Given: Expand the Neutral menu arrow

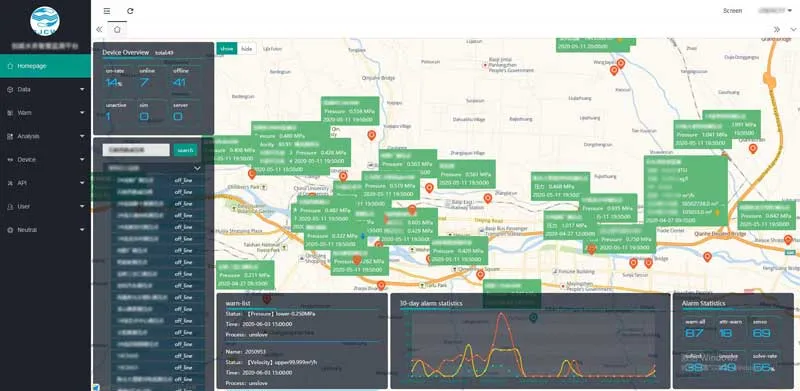Looking at the screenshot, I should [x=82, y=230].
